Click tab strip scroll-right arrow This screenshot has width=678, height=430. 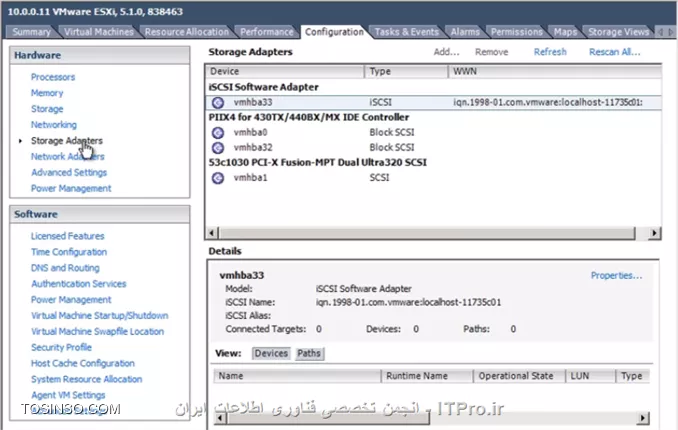pos(671,32)
